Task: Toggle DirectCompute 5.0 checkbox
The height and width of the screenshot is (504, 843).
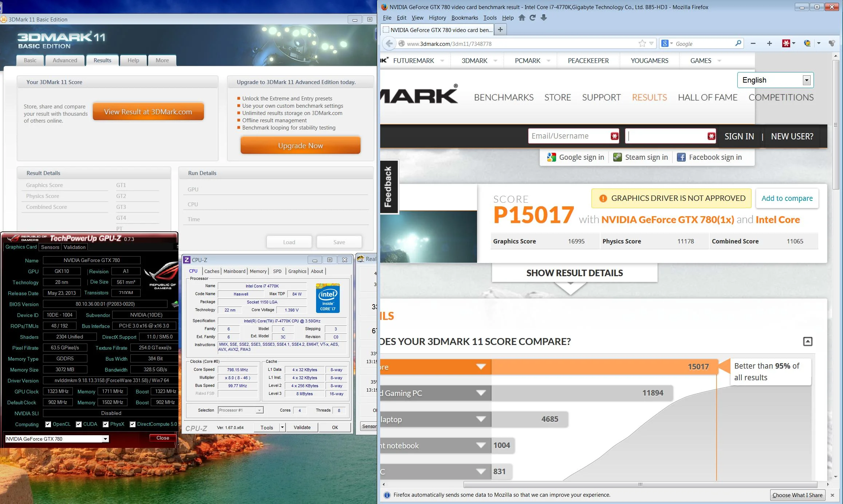Action: (133, 424)
